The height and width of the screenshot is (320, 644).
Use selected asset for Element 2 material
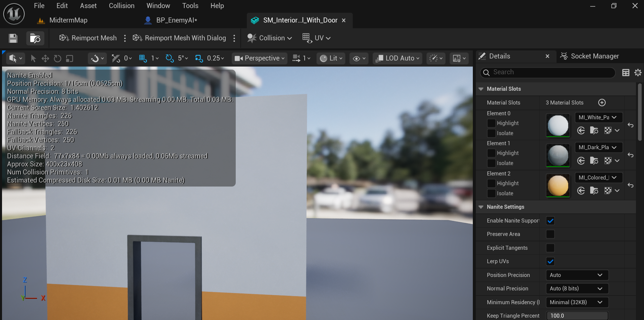(x=581, y=191)
